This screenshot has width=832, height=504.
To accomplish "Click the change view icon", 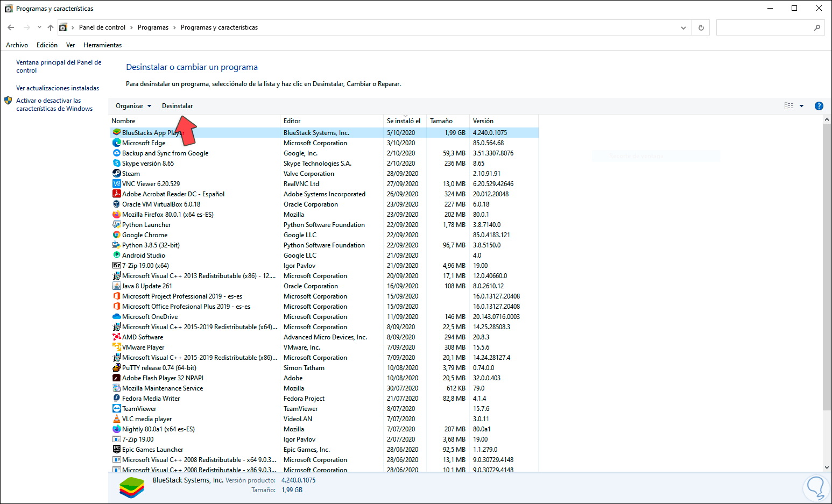I will 789,106.
